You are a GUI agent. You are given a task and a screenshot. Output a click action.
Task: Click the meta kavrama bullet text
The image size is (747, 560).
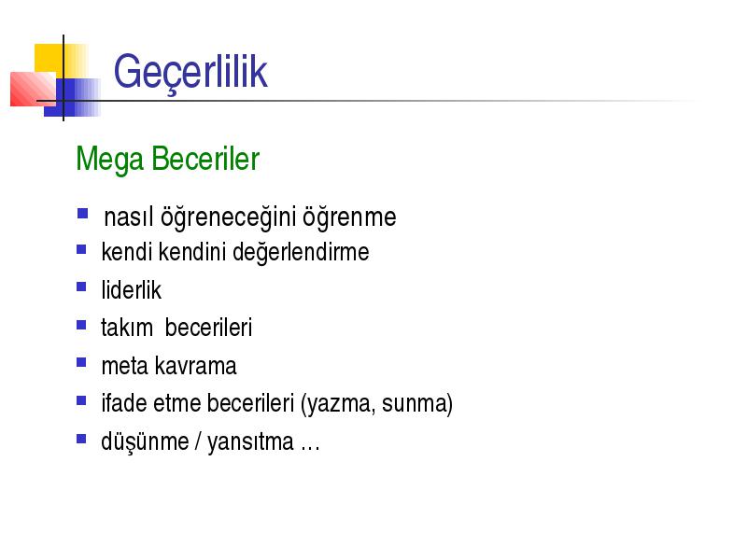[x=169, y=366]
